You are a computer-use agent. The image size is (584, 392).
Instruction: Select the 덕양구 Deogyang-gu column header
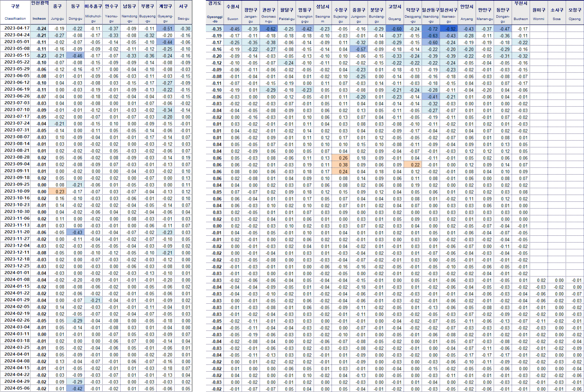tap(413, 12)
